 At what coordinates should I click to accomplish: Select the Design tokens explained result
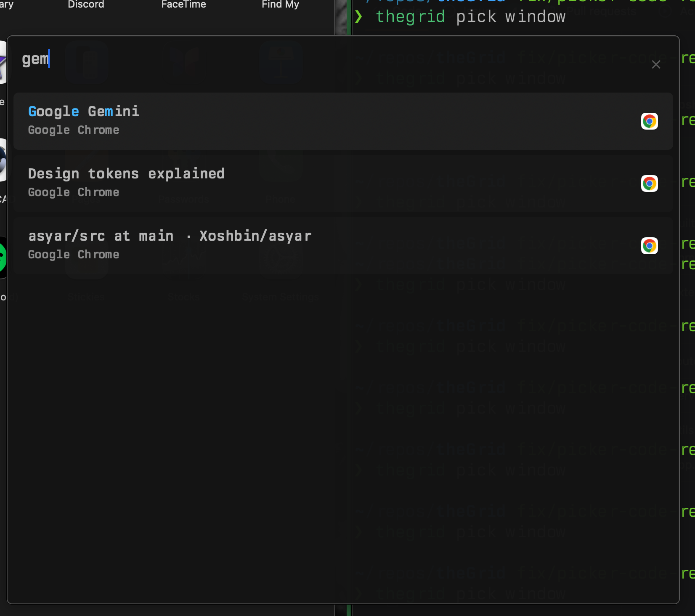pos(343,183)
